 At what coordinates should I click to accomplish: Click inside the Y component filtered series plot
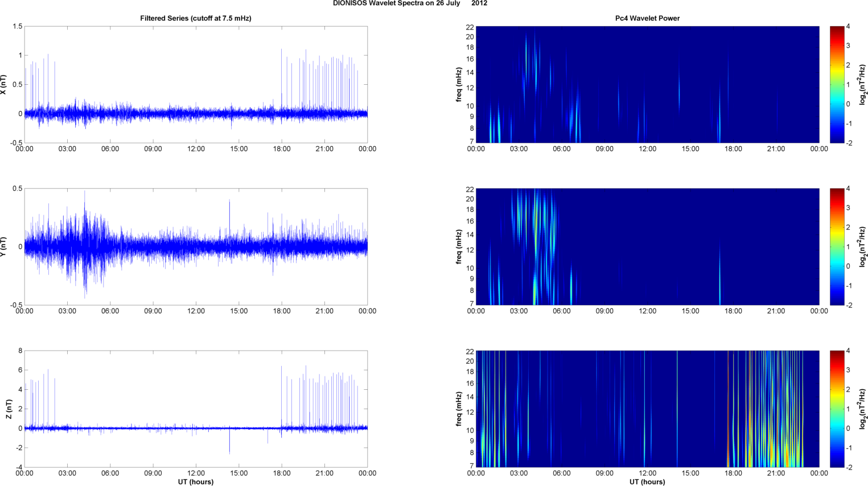click(x=196, y=246)
